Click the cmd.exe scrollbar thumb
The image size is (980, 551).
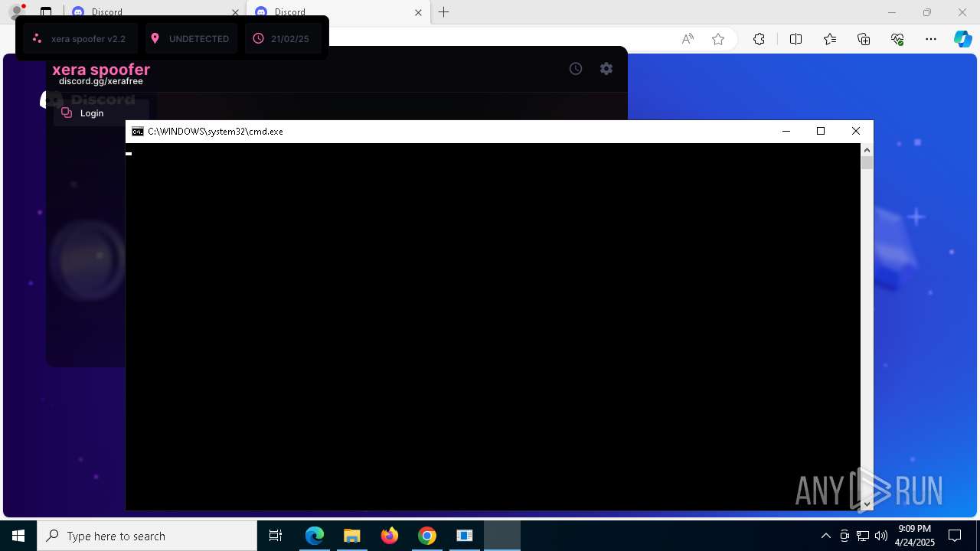pos(867,162)
